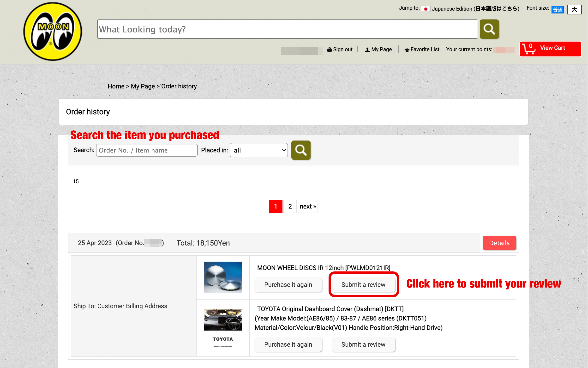Open Favorite List
Screen dimensions: 588x368
click(x=422, y=49)
